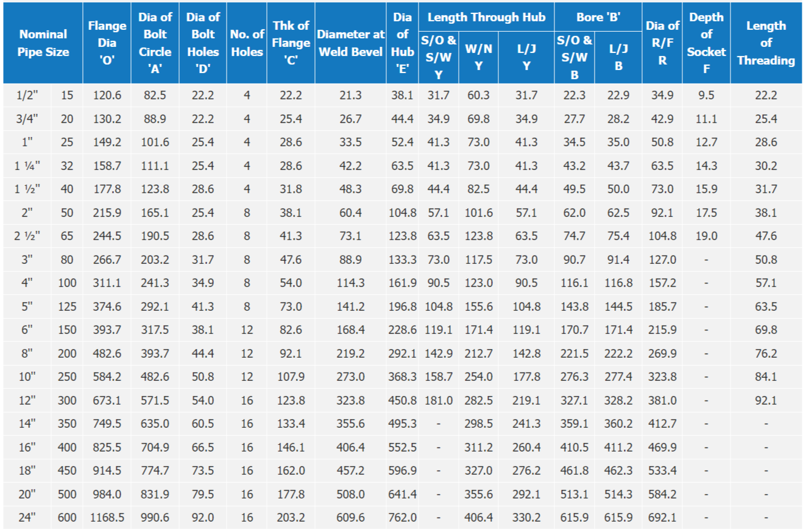
Task: Select the W/N value 101.6 in the 2" row
Action: point(479,213)
